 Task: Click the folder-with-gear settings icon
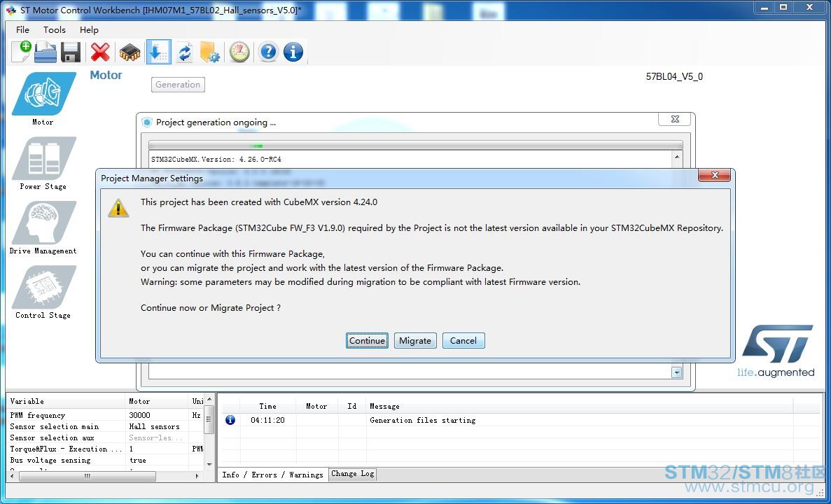(210, 52)
